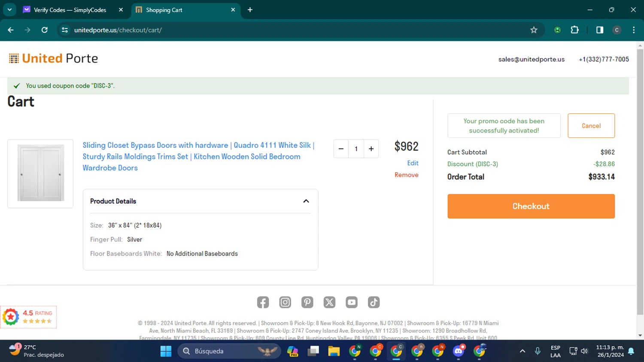Open notifications bell in system tray
The image size is (644, 362).
[x=631, y=351]
